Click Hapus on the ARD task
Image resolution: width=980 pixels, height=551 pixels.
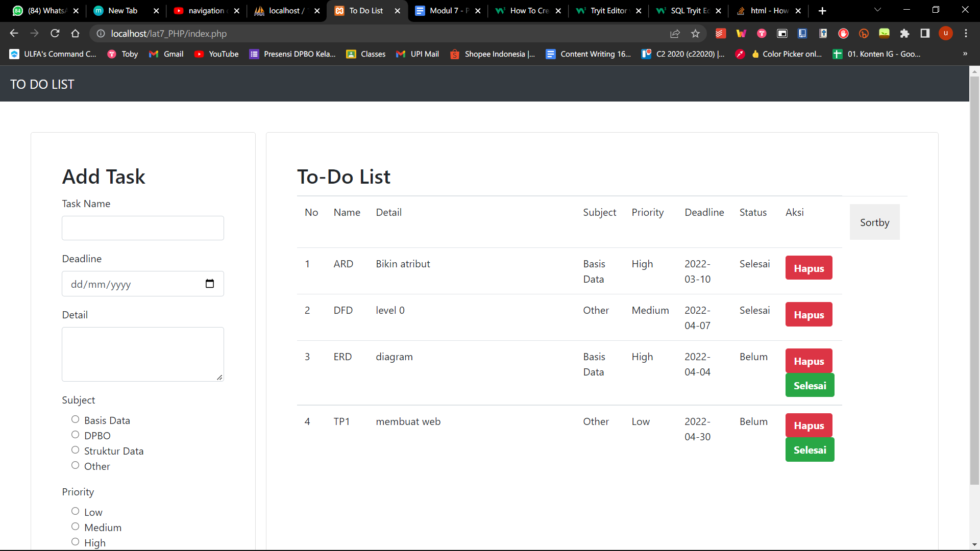[808, 268]
